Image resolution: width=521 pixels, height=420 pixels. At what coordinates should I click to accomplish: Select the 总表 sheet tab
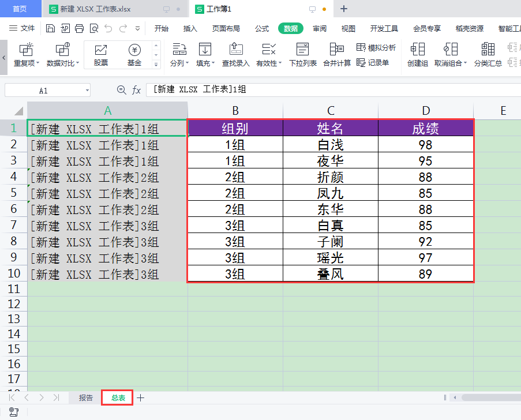pos(118,397)
